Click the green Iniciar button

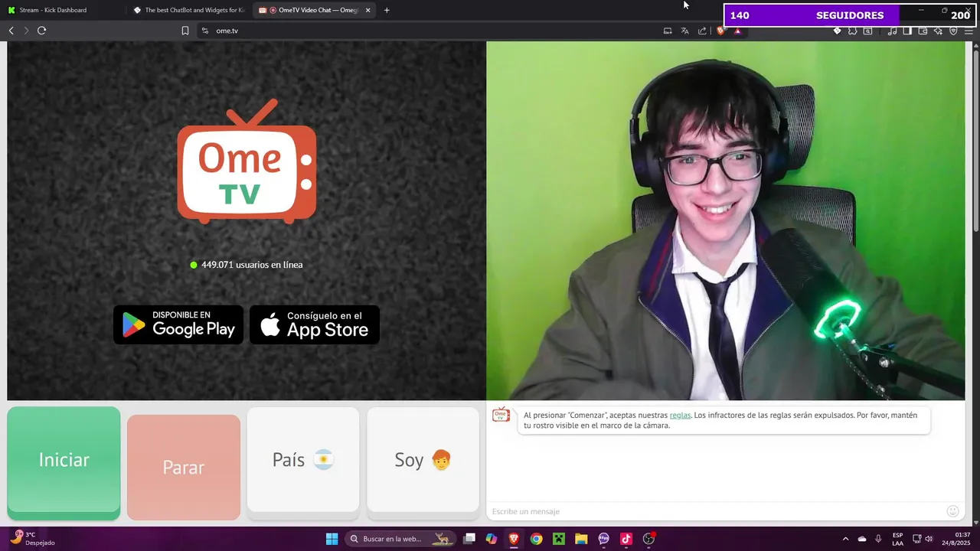pos(64,463)
